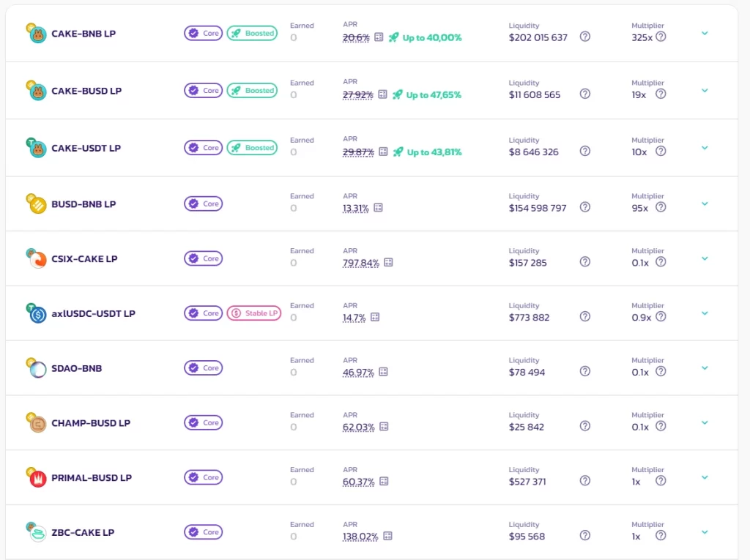Expand the BUSD-BNB LP farm details
This screenshot has height=560, width=750.
click(x=705, y=204)
